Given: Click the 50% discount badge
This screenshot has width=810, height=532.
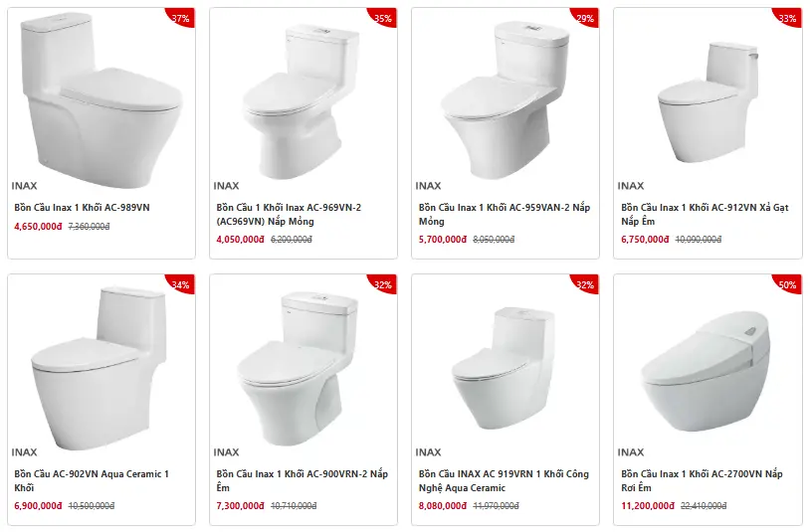Looking at the screenshot, I should click(x=788, y=285).
